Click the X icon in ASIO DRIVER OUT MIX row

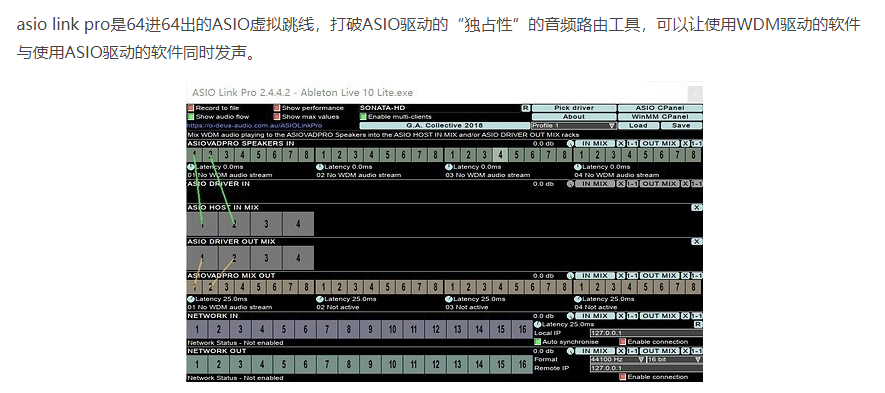point(697,241)
